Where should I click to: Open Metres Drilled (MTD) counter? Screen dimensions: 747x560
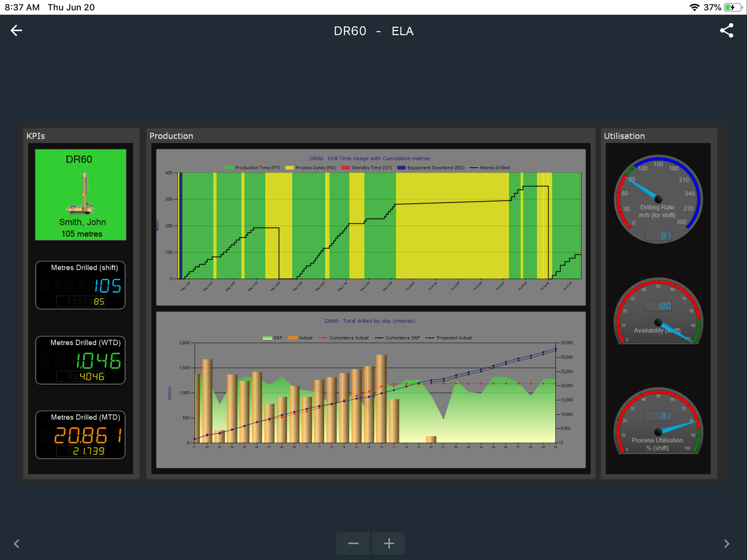point(80,435)
